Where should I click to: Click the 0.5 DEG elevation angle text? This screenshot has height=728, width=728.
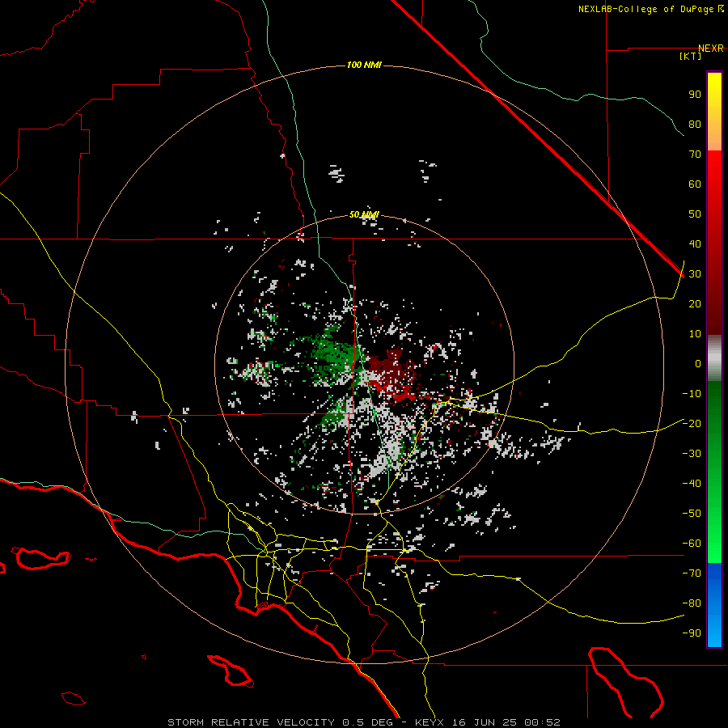tap(368, 722)
